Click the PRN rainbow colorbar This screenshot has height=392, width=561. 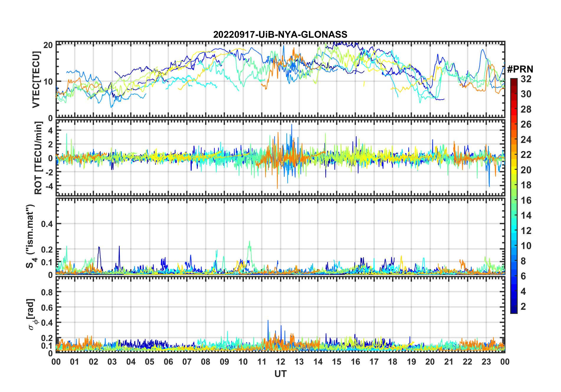514,196
